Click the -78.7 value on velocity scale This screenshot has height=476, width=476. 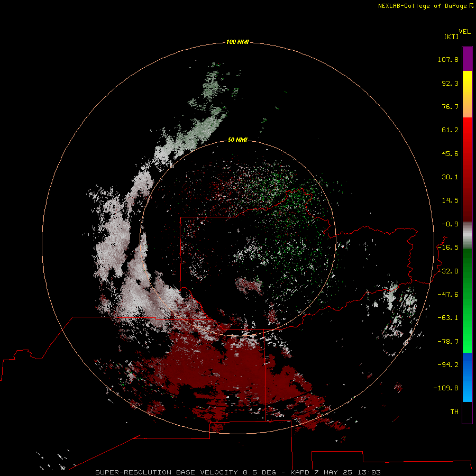(448, 342)
